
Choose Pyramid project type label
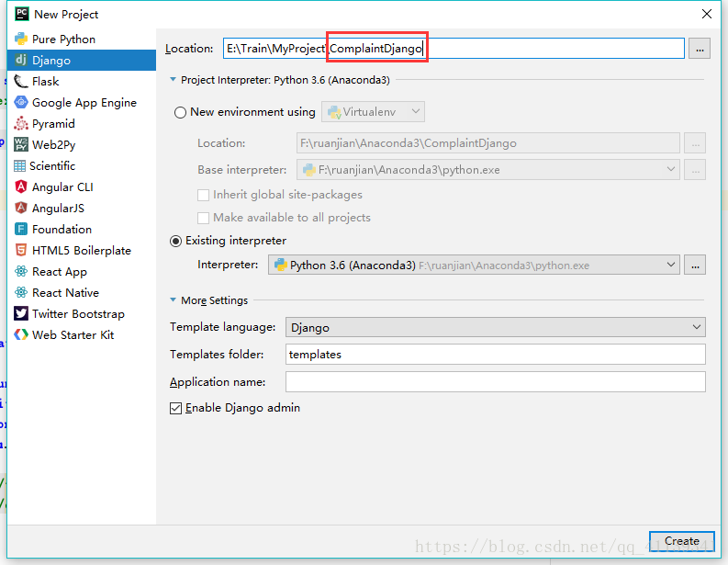point(53,124)
